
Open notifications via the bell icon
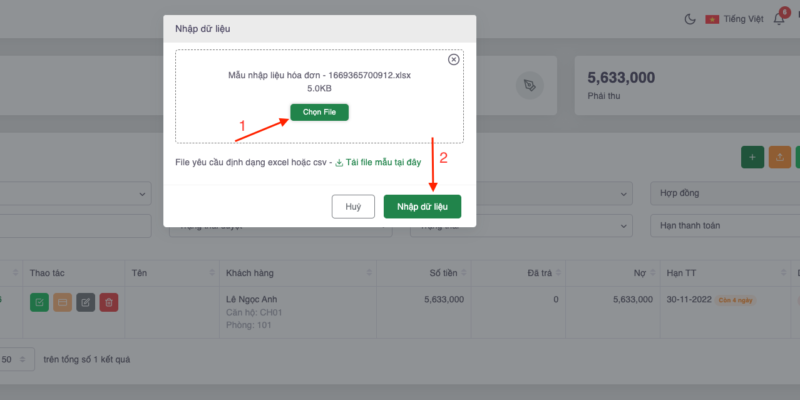pos(780,19)
